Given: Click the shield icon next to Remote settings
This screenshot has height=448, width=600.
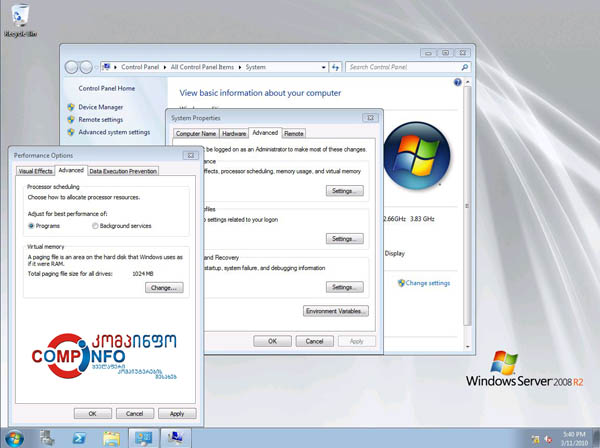Looking at the screenshot, I should point(71,120).
